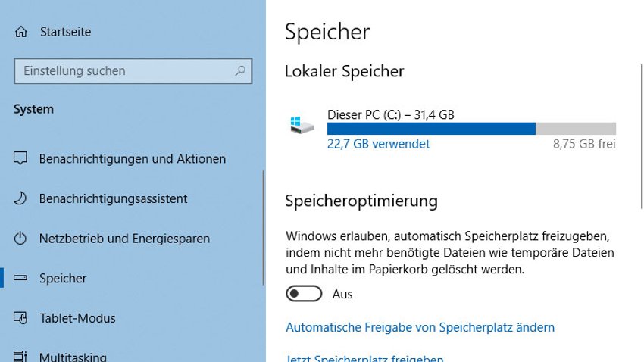Click the Startseite home icon
Image resolution: width=644 pixels, height=362 pixels.
[x=21, y=32]
